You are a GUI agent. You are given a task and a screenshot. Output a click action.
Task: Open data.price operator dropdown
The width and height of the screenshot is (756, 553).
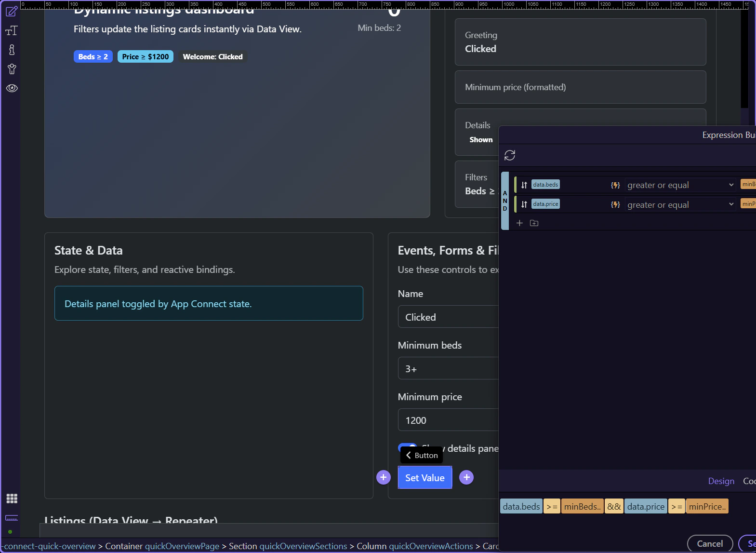[680, 204]
